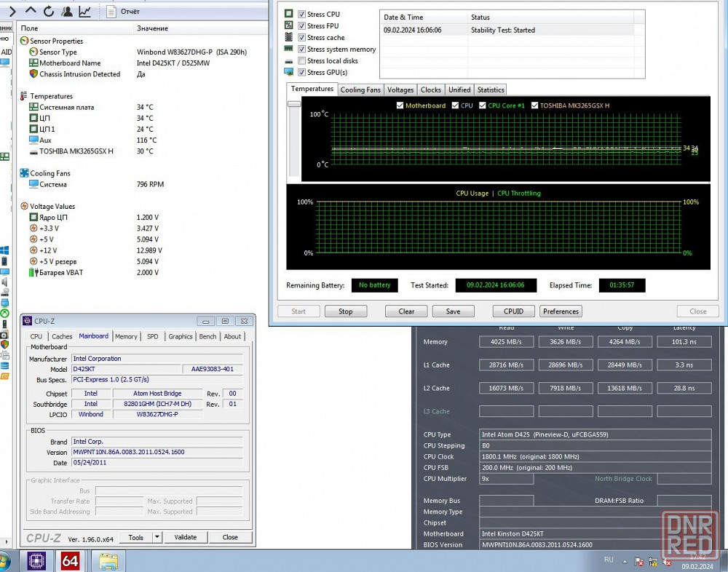Click the up arrow icon in AIDA64 toolbar
Viewport: 728px width, 572px height.
pyautogui.click(x=31, y=11)
